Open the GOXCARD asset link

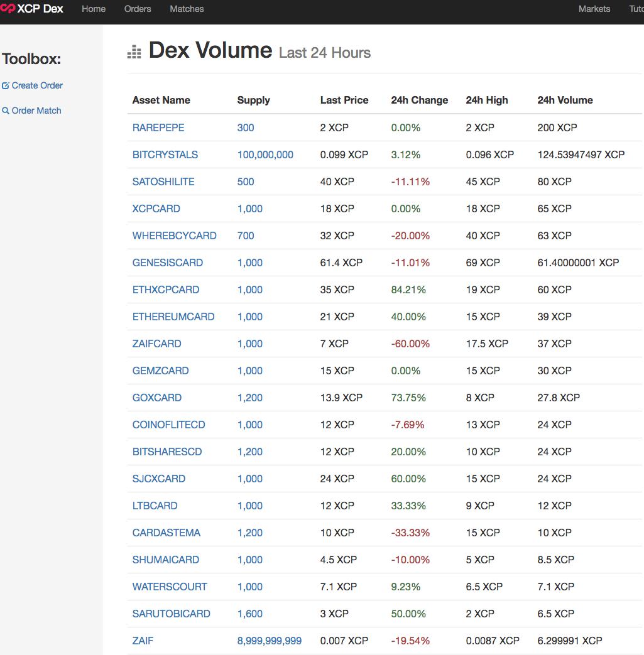pyautogui.click(x=157, y=398)
